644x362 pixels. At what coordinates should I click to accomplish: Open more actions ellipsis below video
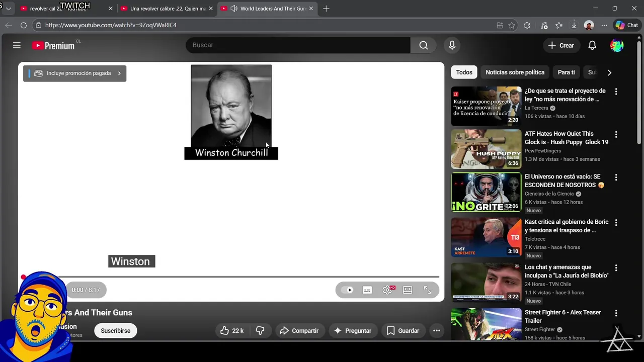[x=437, y=330]
